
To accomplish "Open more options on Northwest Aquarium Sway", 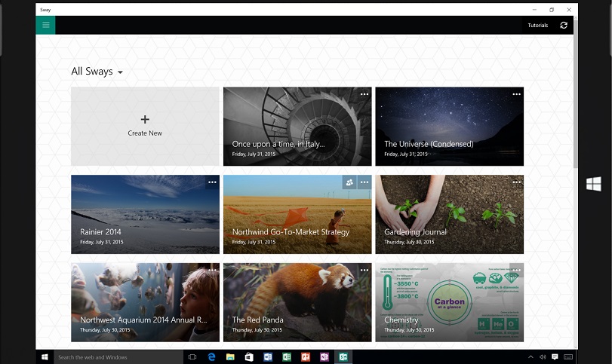I will [212, 270].
